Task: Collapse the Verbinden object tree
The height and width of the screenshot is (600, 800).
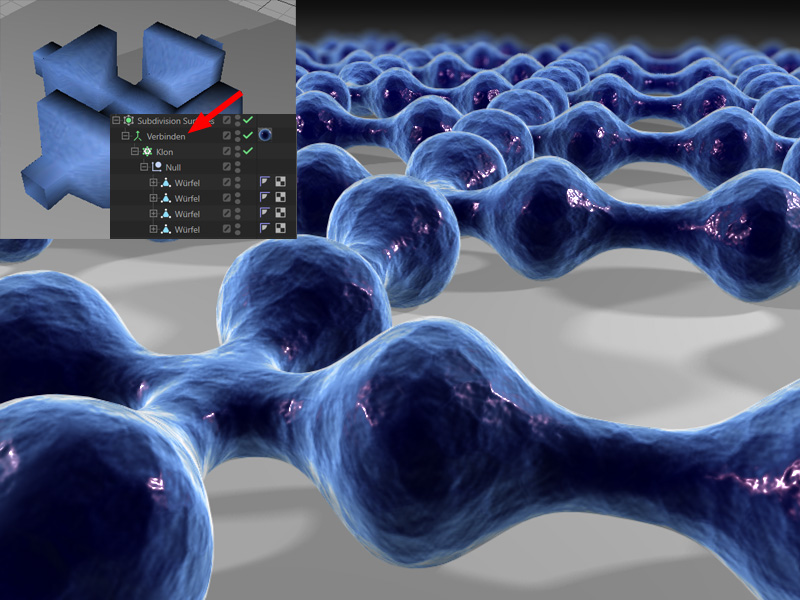Action: (125, 136)
